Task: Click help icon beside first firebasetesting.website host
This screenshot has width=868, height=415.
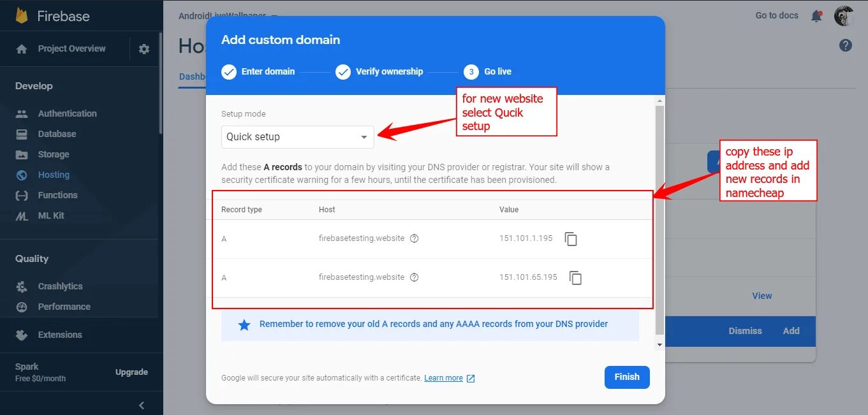Action: tap(414, 238)
